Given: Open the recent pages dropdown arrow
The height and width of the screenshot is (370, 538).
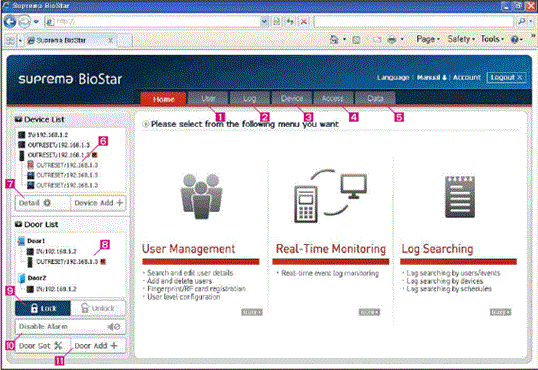Looking at the screenshot, I should (36, 22).
